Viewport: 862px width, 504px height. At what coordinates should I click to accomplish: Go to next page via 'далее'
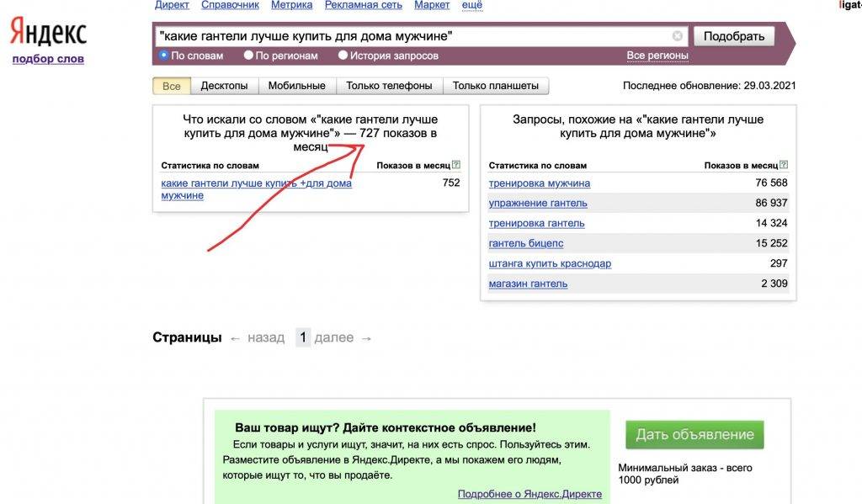(334, 337)
